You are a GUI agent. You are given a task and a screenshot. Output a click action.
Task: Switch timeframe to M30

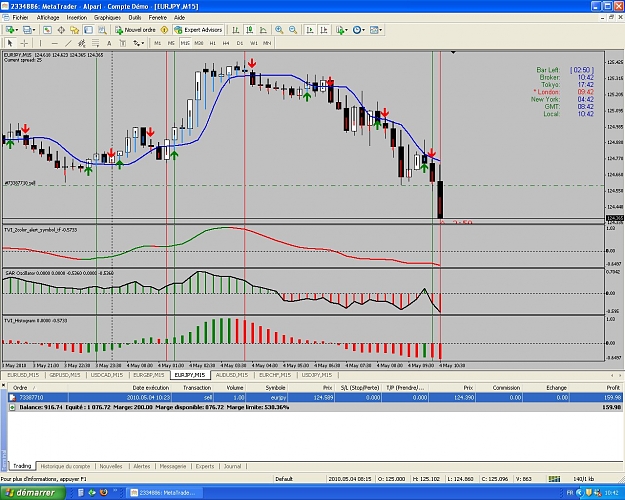199,43
